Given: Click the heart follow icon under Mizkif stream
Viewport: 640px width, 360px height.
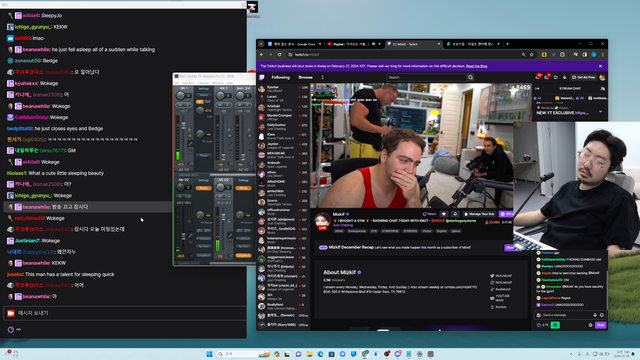Looking at the screenshot, I should pyautogui.click(x=444, y=214).
